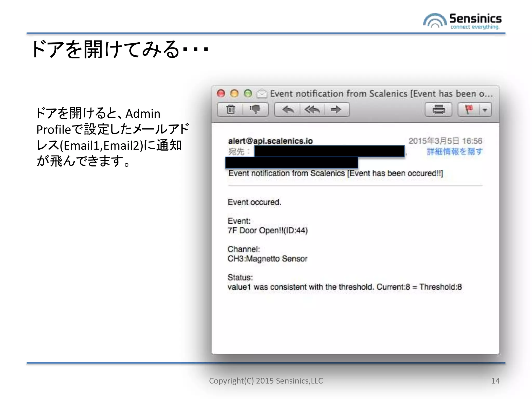Click the Channel: label
This screenshot has height=399, width=532.
point(244,249)
